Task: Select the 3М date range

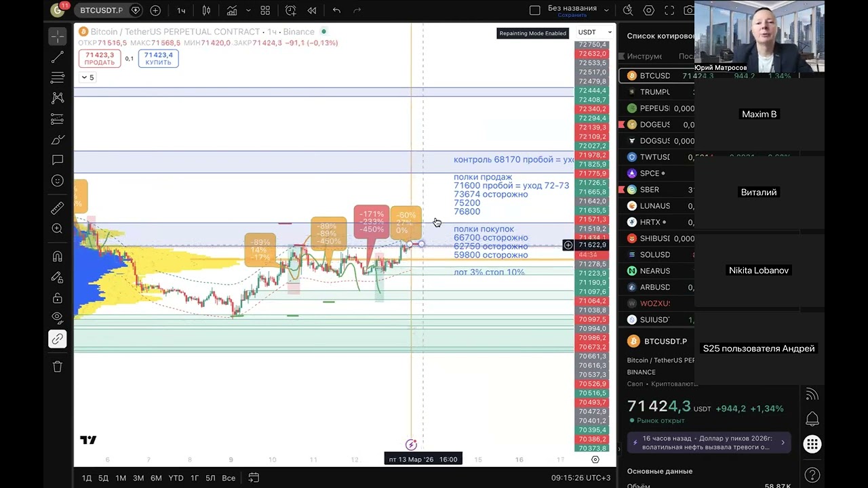Action: (138, 478)
